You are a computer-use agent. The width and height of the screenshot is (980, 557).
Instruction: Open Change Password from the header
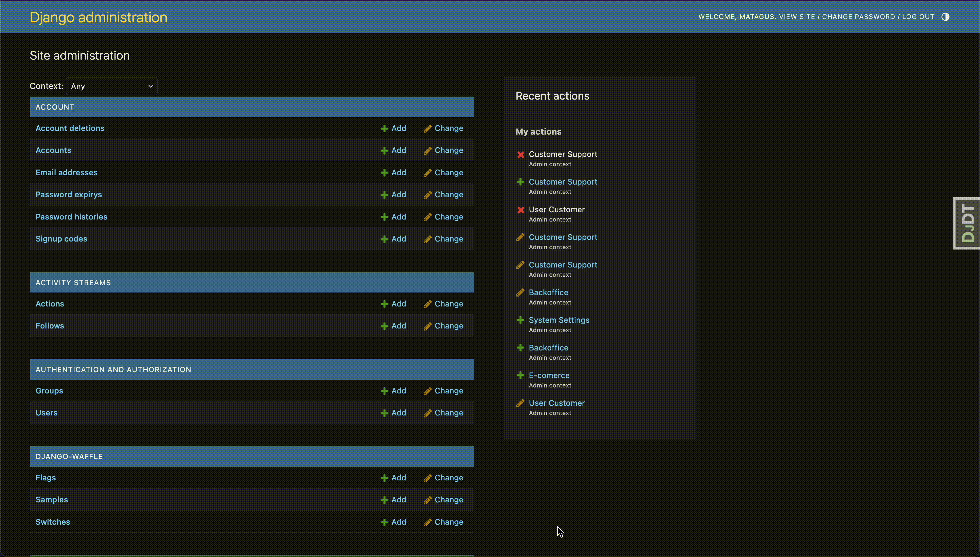859,16
